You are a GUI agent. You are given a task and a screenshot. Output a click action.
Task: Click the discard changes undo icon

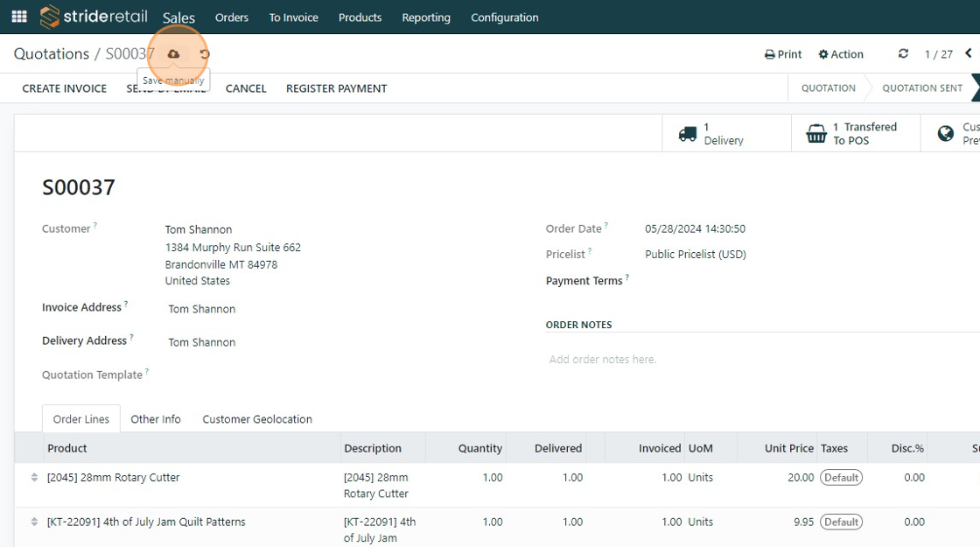click(204, 54)
